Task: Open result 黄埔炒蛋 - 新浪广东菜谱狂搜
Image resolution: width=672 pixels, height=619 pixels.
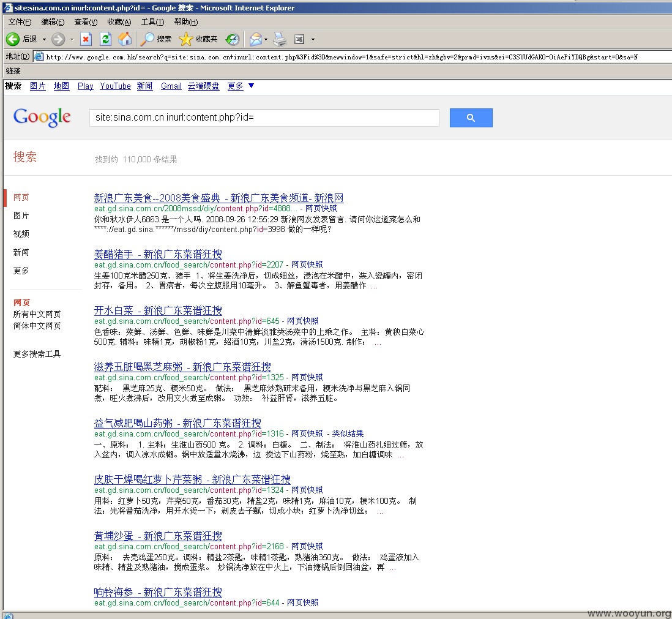Action: [x=158, y=536]
